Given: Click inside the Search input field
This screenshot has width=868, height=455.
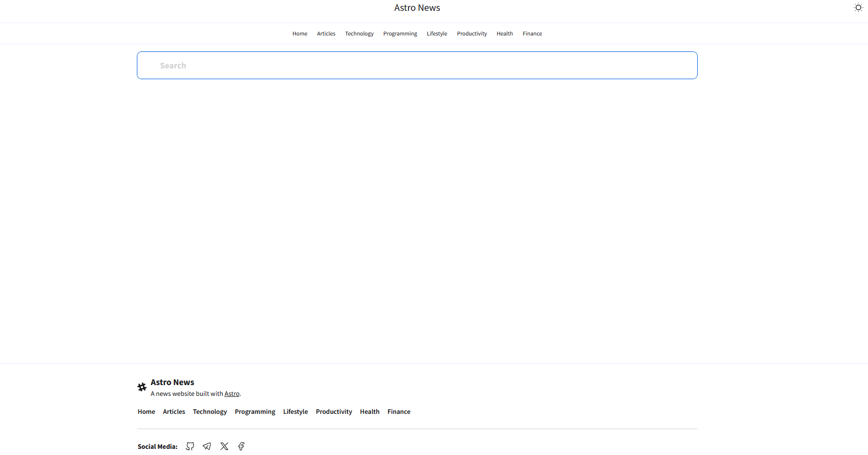Looking at the screenshot, I should pos(417,65).
